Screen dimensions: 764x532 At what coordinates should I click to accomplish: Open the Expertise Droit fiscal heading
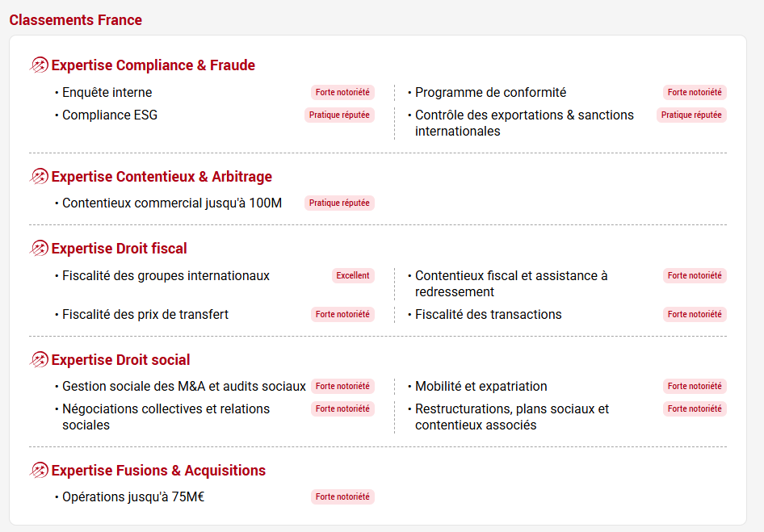click(119, 249)
